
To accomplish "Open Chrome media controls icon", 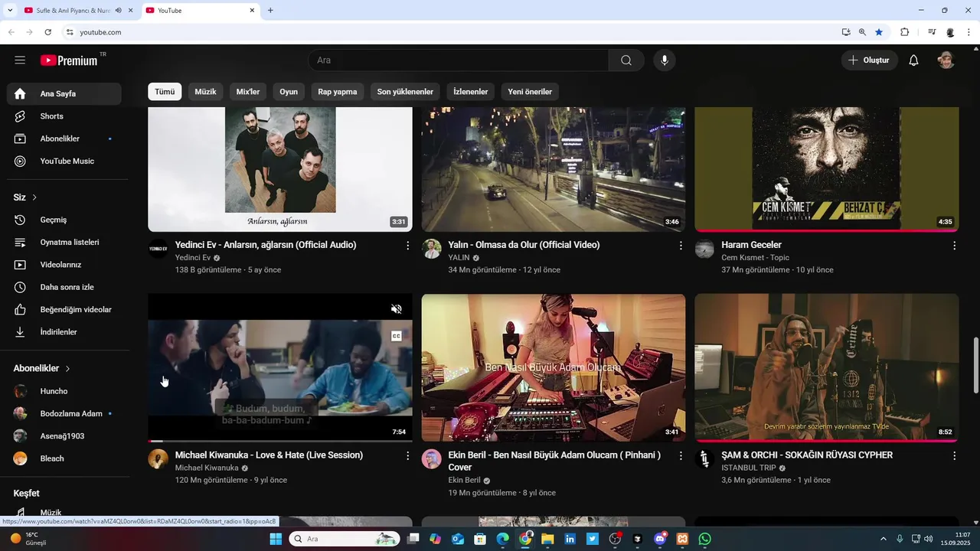I will tap(932, 32).
